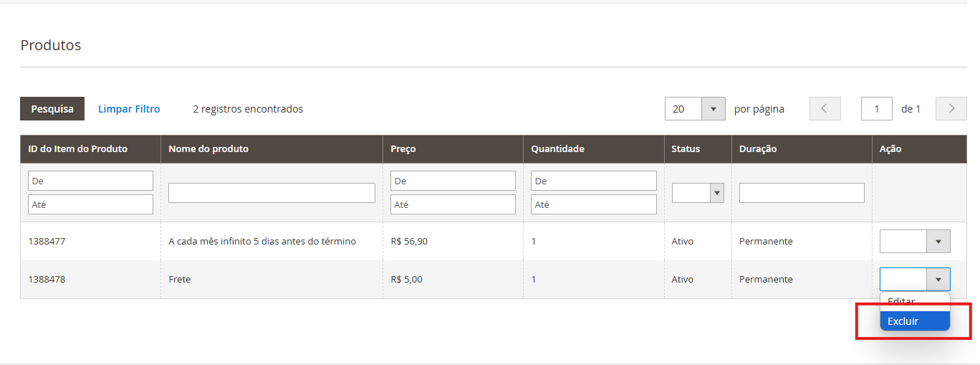Click the current page number field
980x365 pixels.
(877, 109)
